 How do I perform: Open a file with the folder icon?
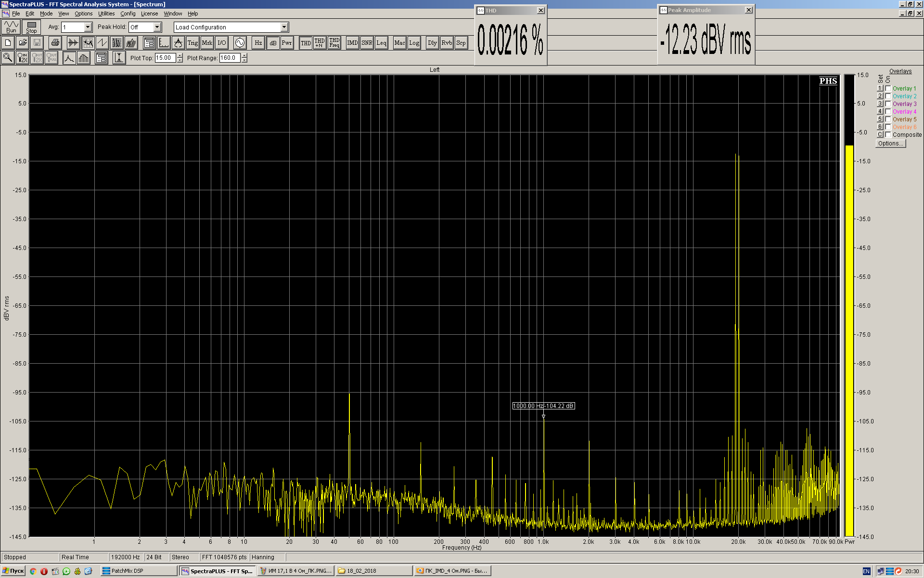(x=23, y=43)
